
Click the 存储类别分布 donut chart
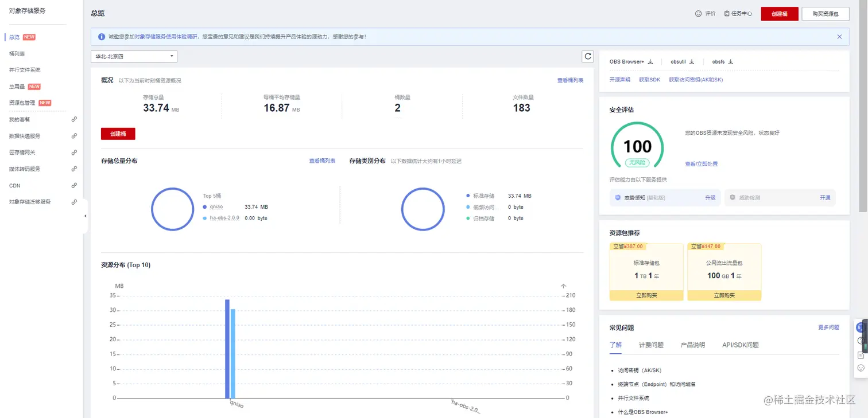click(423, 209)
